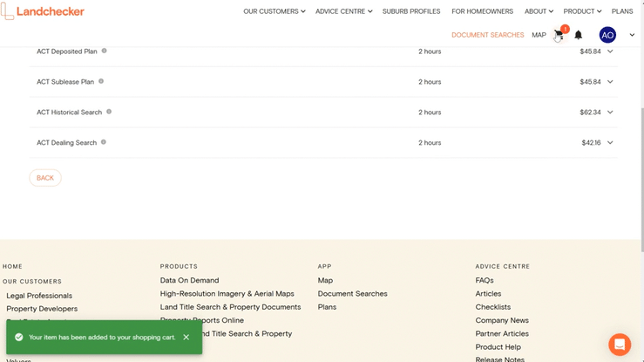Open the shopping cart icon
The height and width of the screenshot is (362, 644).
click(559, 35)
